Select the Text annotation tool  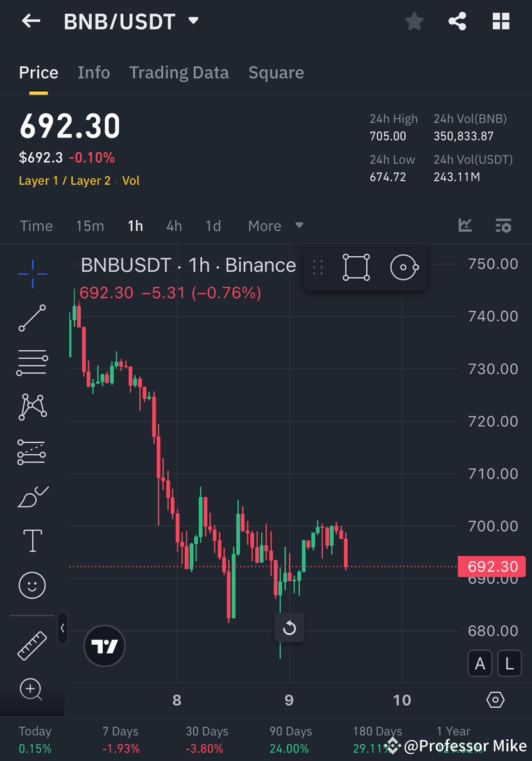pos(31,541)
